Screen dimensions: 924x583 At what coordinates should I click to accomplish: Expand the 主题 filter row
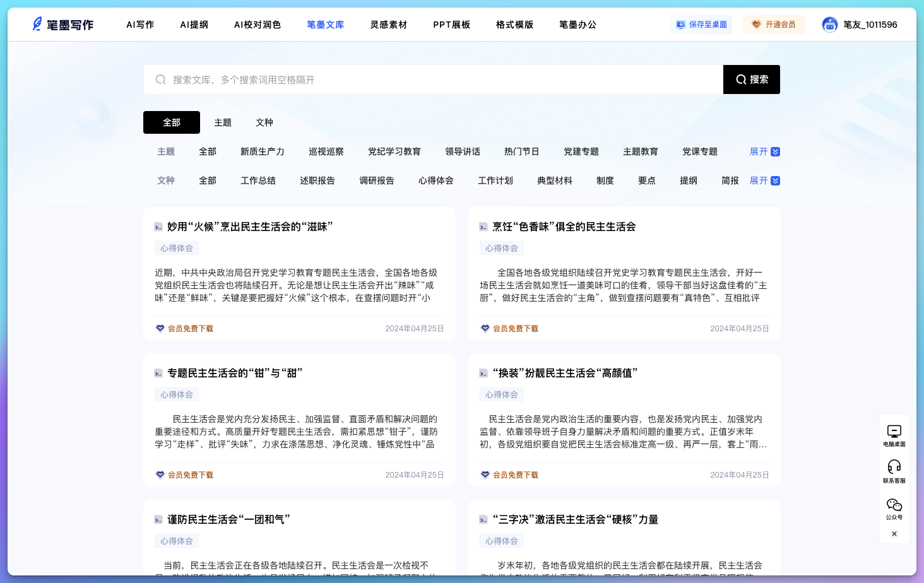[764, 151]
